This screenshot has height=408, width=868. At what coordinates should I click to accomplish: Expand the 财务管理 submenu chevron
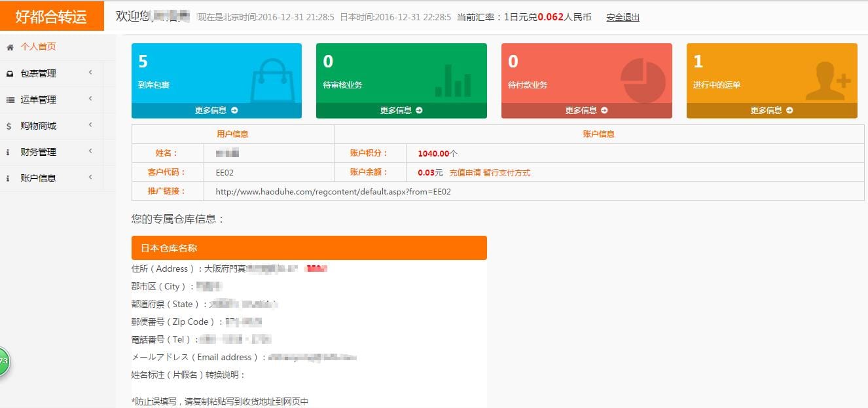click(x=90, y=151)
